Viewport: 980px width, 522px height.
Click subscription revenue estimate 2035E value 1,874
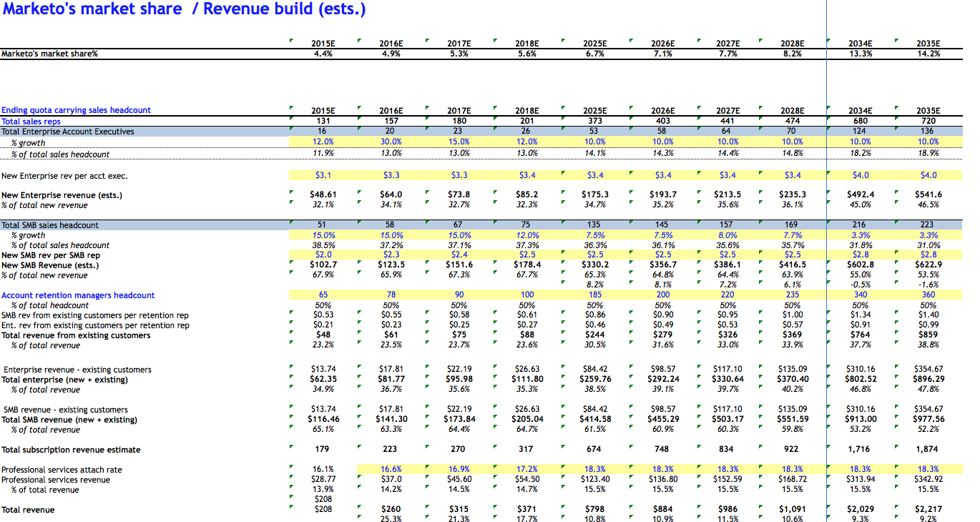coord(927,450)
